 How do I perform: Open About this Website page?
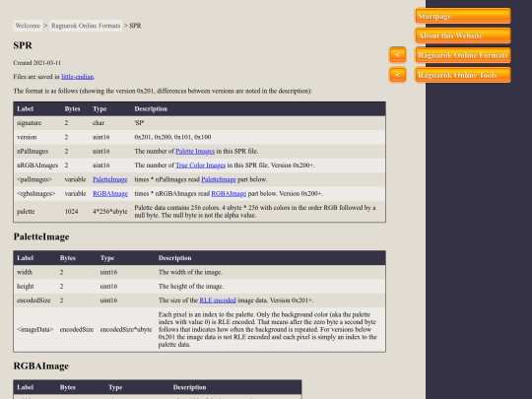(463, 35)
